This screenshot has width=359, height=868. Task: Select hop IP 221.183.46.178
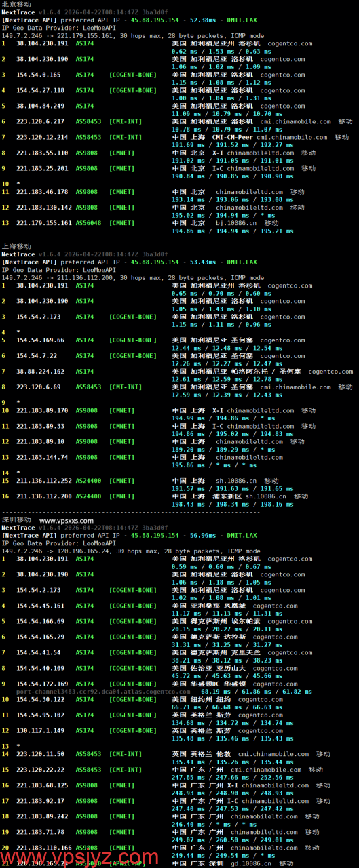pos(42,192)
